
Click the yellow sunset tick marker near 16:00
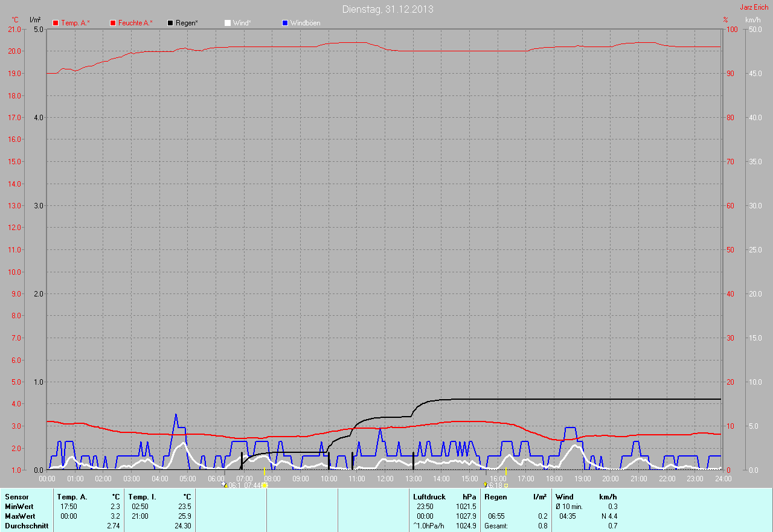pyautogui.click(x=506, y=470)
